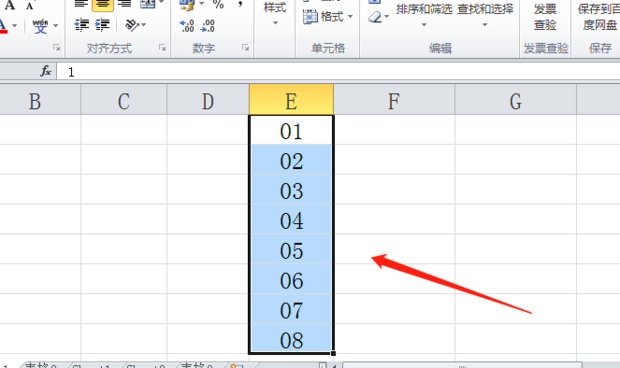Click the align text right icon

click(124, 4)
